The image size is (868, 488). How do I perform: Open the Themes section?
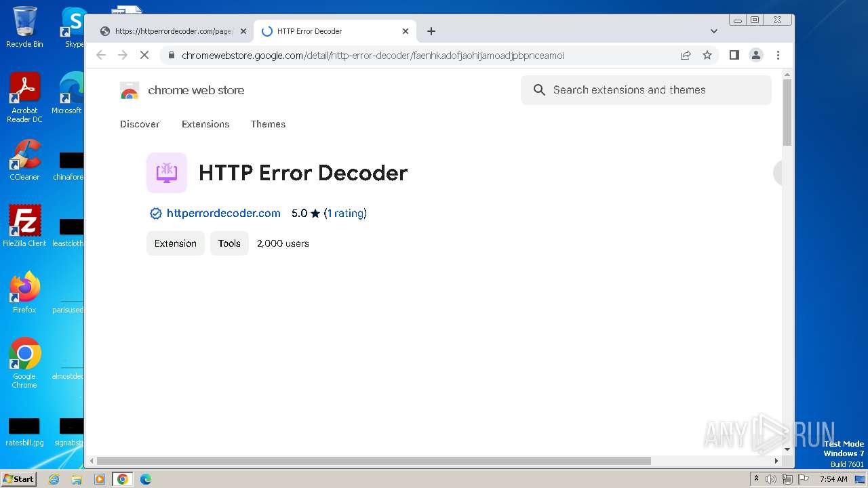coord(268,124)
